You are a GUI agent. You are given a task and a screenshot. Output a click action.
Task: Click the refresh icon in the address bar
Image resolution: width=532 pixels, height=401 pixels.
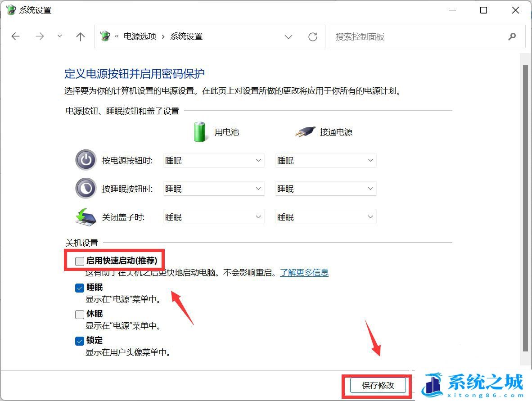click(x=313, y=36)
